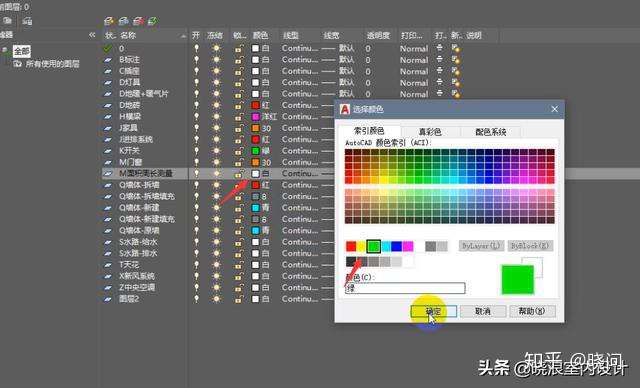Click plot printer icon on layer 0

pos(439,48)
